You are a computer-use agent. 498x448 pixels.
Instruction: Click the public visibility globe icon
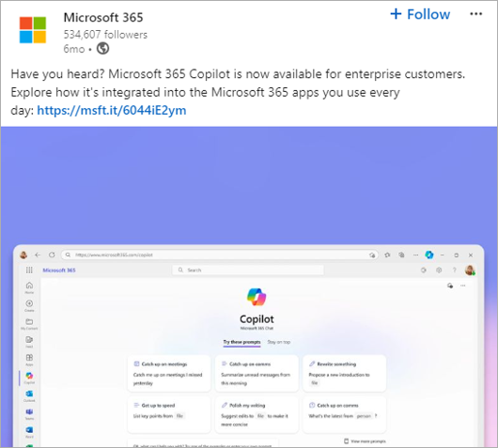point(102,49)
